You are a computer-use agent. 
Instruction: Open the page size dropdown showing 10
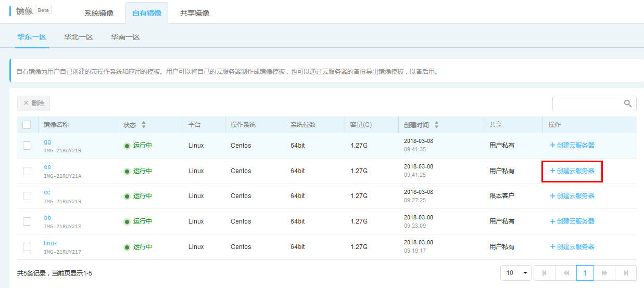pos(516,273)
